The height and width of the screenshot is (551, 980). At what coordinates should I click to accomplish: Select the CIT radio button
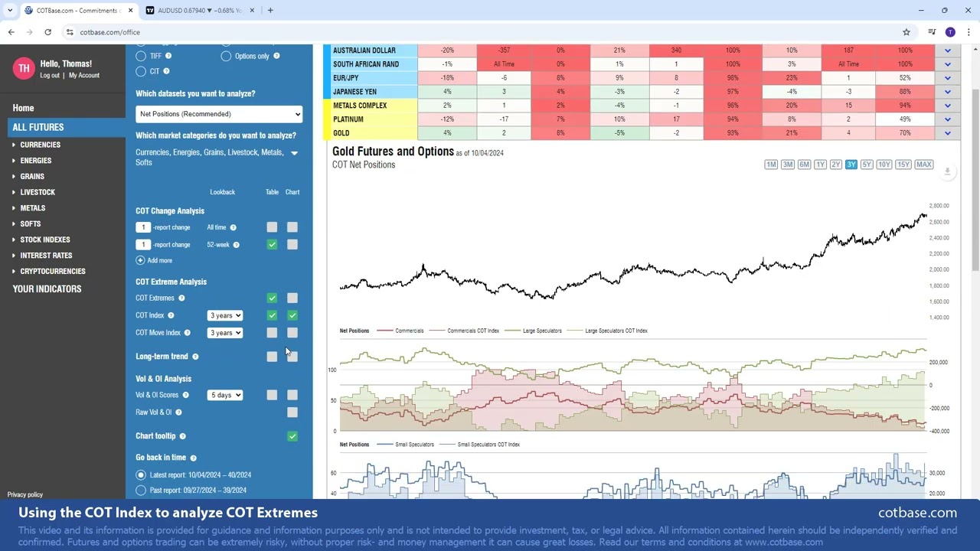(141, 71)
